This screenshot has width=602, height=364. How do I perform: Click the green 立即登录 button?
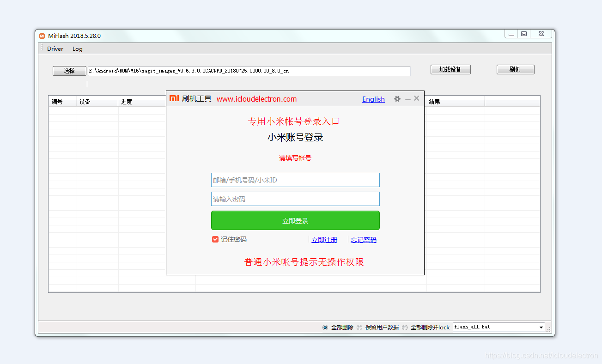tap(295, 220)
